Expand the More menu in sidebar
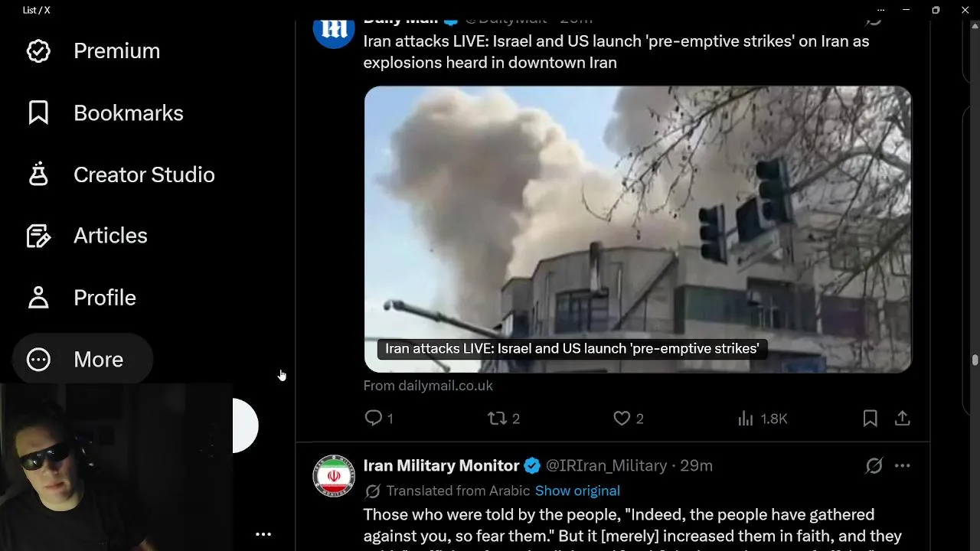This screenshot has width=980, height=551. coord(83,360)
